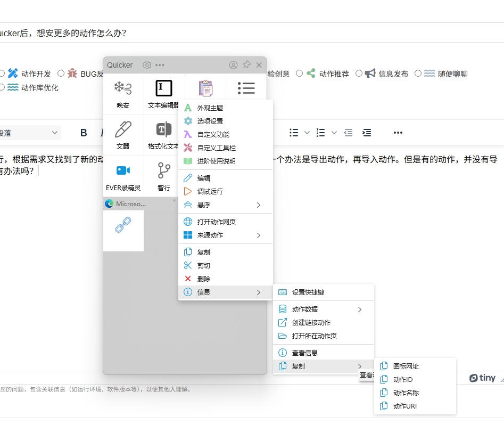The image size is (504, 424).
Task: Click 打开动作网页 menu entry
Action: pyautogui.click(x=225, y=222)
